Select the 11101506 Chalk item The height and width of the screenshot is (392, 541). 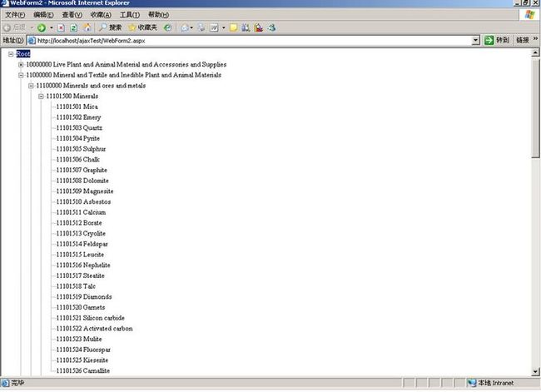tap(78, 160)
